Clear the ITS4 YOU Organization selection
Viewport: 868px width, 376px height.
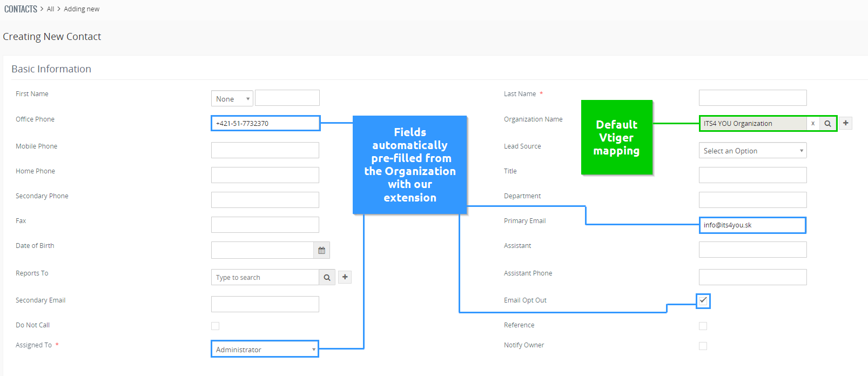coord(813,124)
